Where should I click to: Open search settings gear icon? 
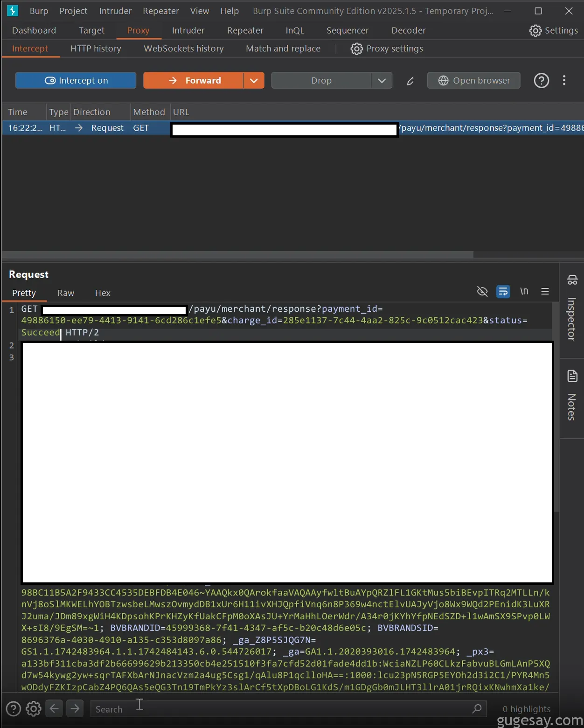click(34, 709)
